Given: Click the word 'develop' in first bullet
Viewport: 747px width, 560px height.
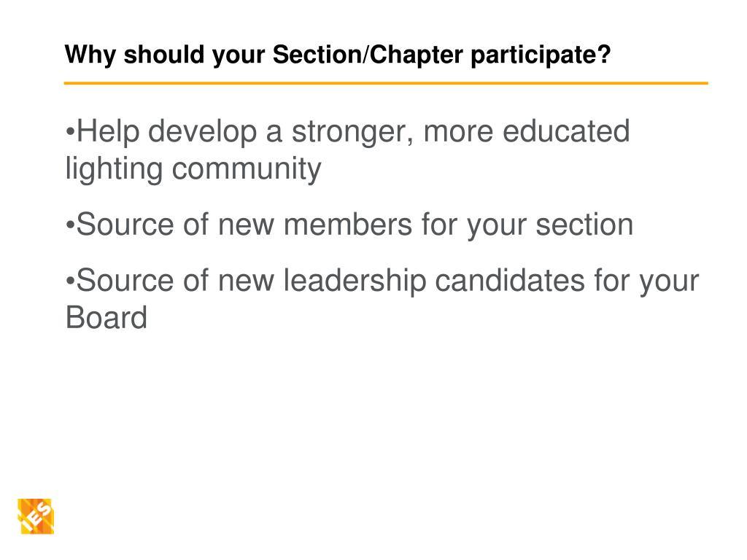Looking at the screenshot, I should click(x=203, y=133).
